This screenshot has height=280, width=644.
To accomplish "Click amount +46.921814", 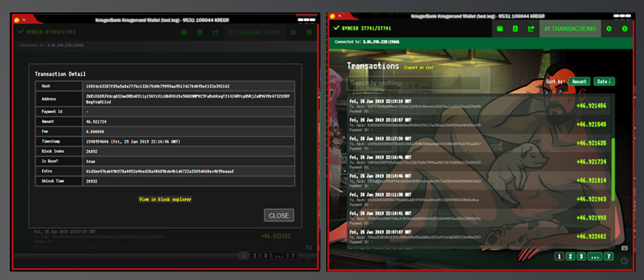I will point(592,181).
